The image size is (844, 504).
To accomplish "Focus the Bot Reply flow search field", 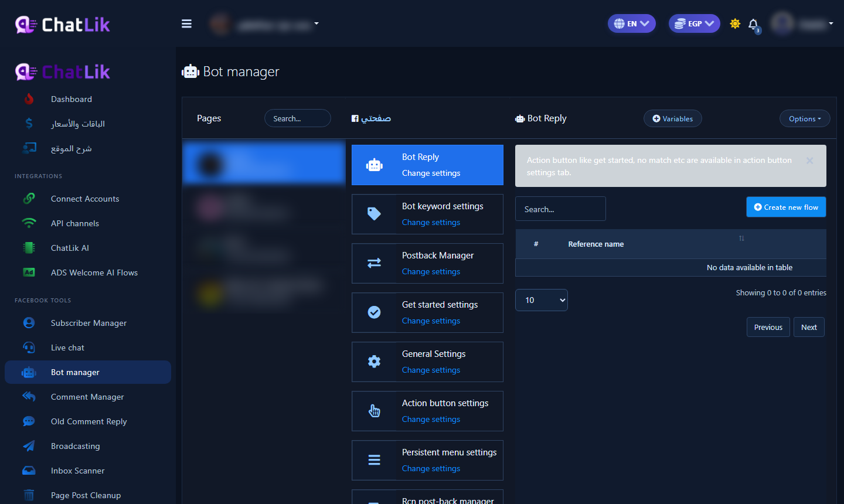I will [560, 209].
